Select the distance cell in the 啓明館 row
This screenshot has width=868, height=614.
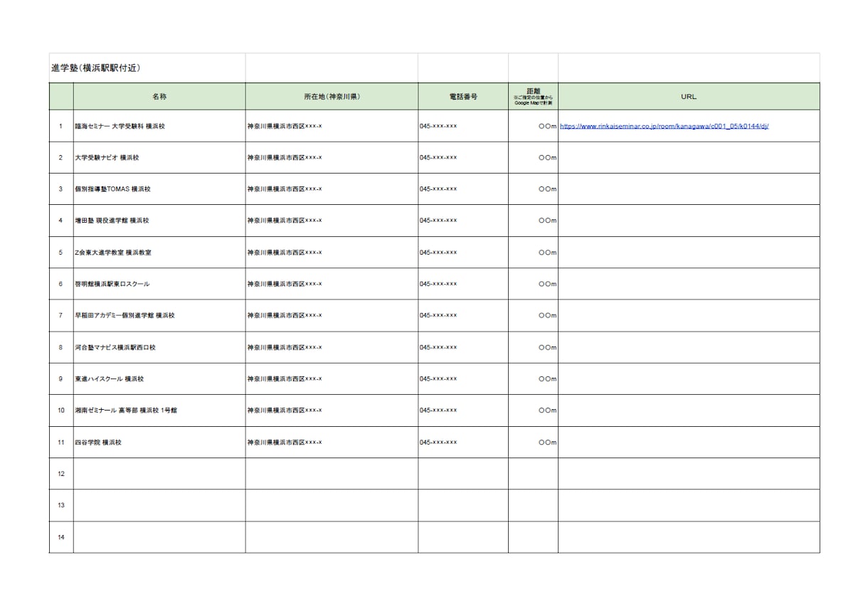pyautogui.click(x=533, y=284)
